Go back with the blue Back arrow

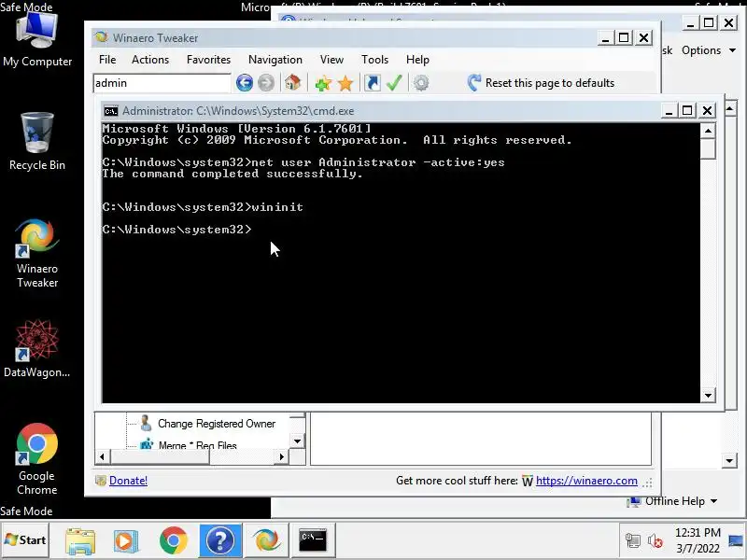pos(245,83)
